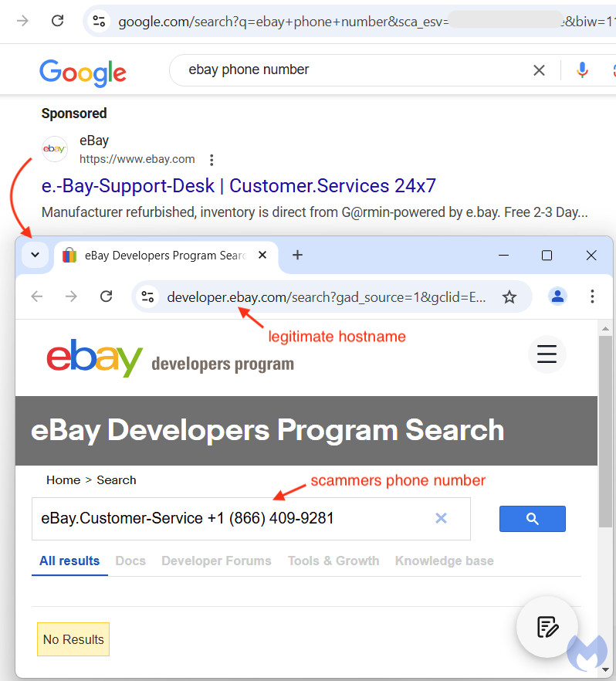Bookmark page with the star icon
This screenshot has width=616, height=681.
click(509, 297)
